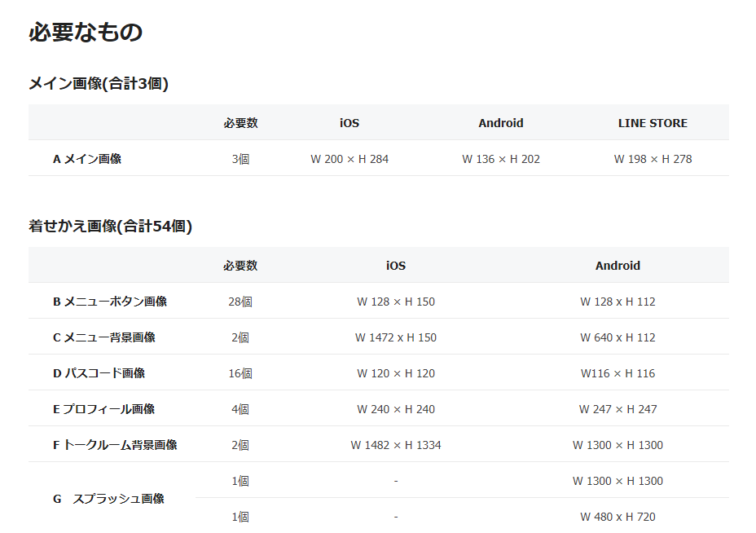
Task: Select the W116 × H 116 value
Action: pos(618,373)
